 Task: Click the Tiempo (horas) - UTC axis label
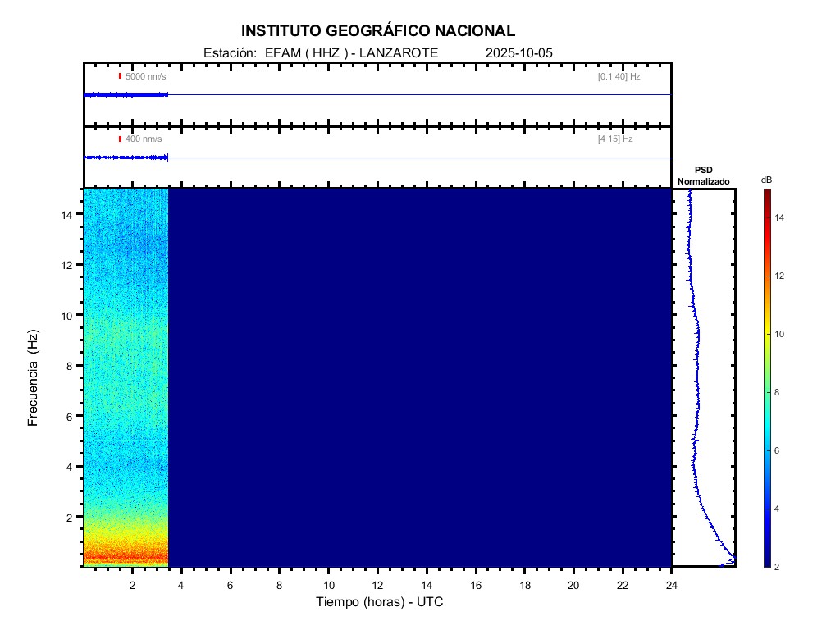(x=380, y=602)
